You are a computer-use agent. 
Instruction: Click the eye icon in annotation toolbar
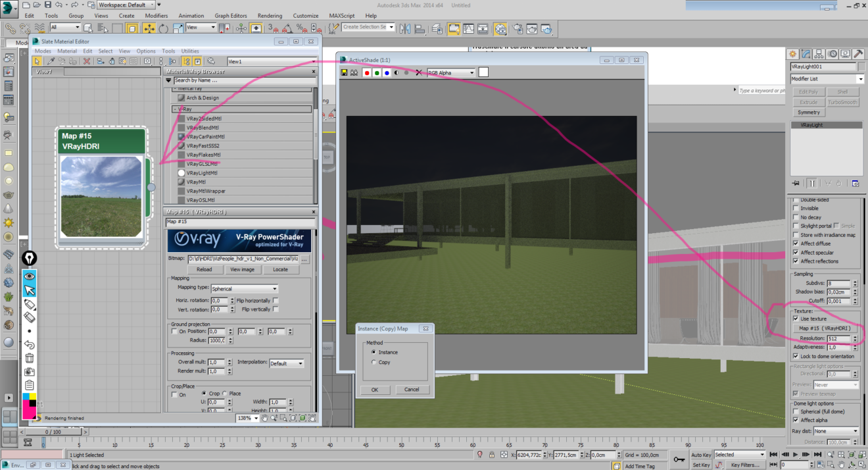[30, 276]
